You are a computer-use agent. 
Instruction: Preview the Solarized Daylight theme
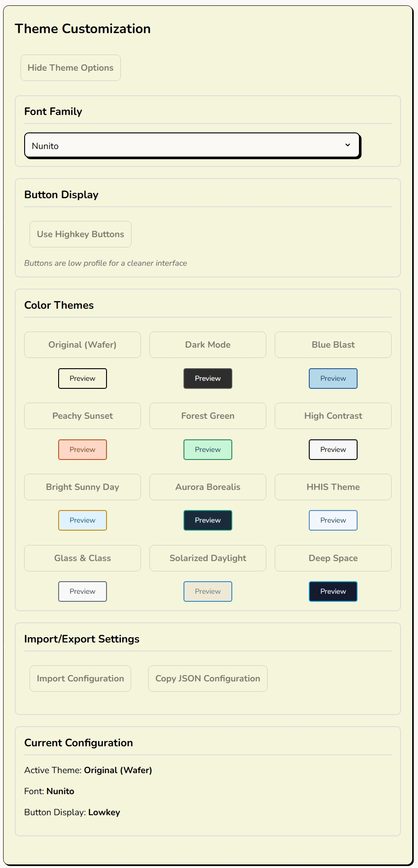(x=208, y=591)
